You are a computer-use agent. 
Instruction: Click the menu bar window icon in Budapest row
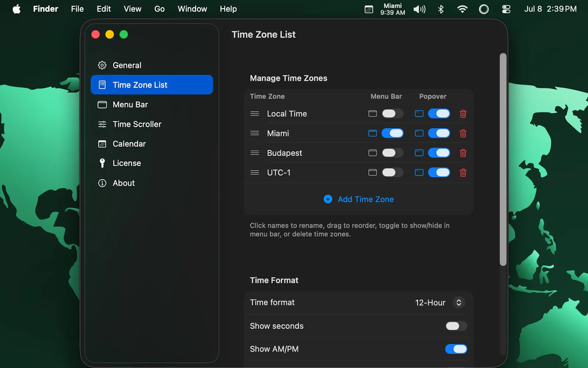(373, 153)
